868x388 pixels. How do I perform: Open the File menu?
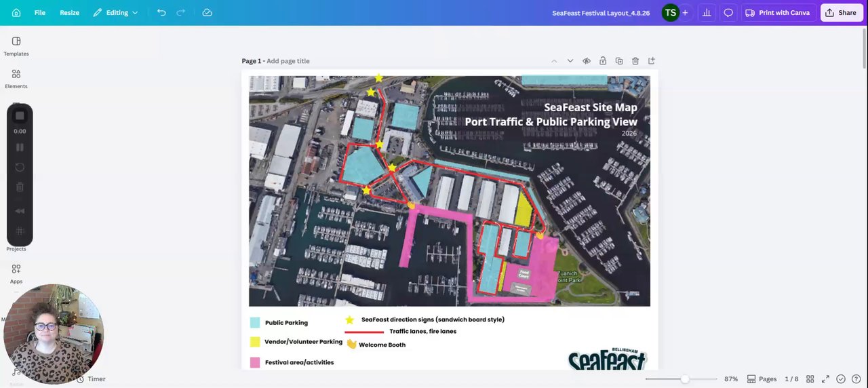(x=40, y=13)
